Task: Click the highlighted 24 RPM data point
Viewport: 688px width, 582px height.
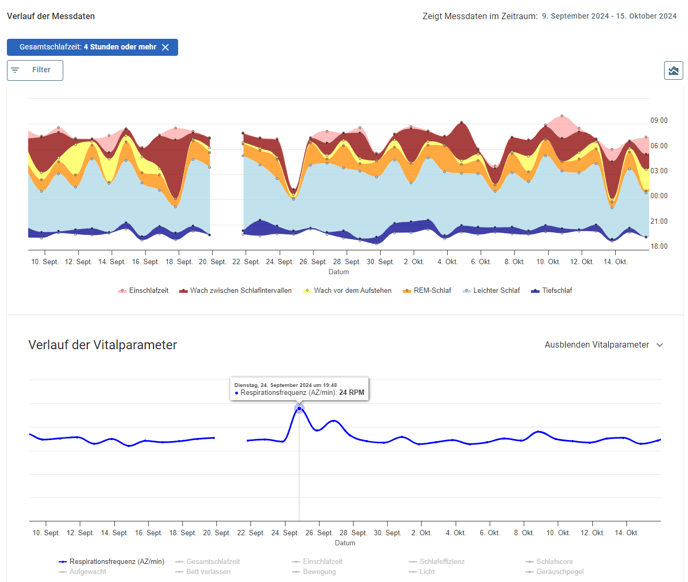Action: (299, 408)
